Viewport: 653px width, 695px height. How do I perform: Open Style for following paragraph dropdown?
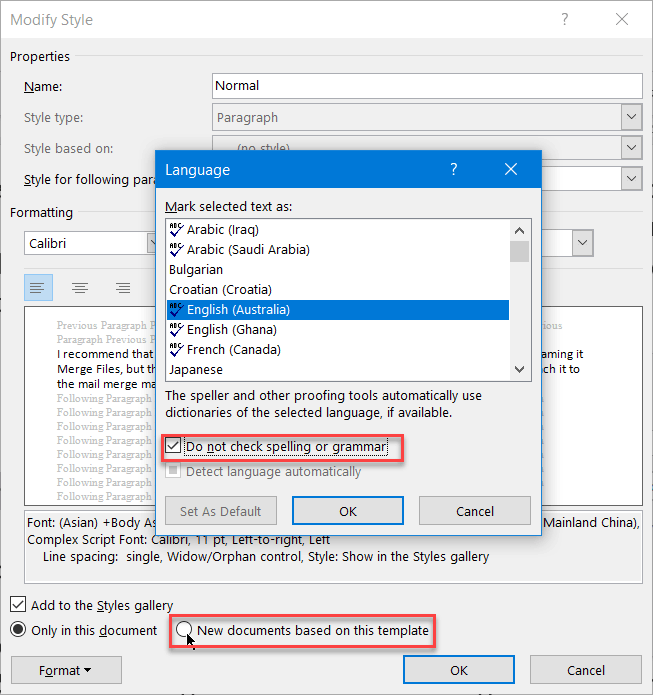click(631, 179)
